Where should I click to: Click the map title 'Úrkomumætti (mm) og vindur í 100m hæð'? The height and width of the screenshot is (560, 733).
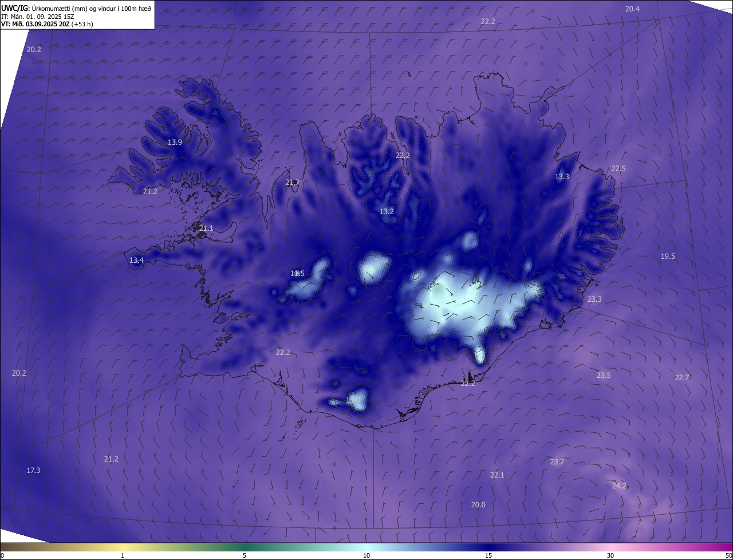91,8
